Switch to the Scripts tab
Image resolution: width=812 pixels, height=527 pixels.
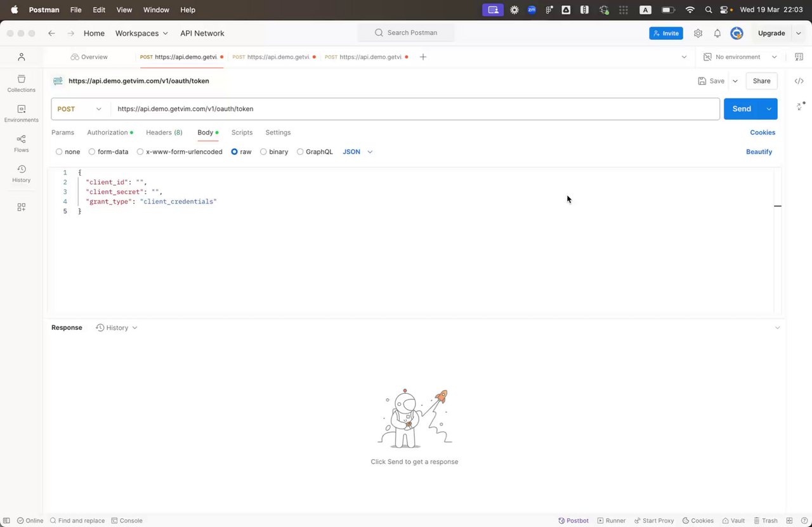(x=242, y=133)
